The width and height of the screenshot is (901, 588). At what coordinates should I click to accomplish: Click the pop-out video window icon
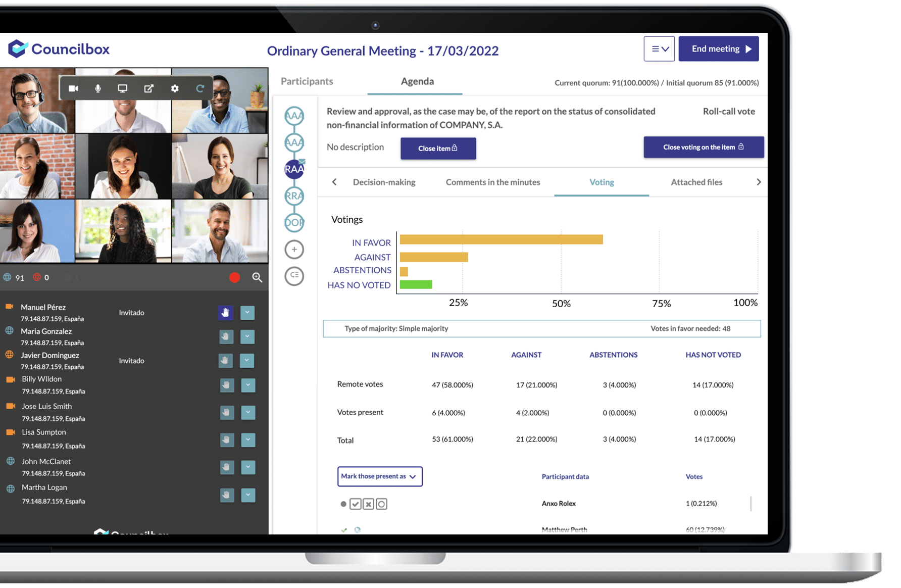[148, 88]
